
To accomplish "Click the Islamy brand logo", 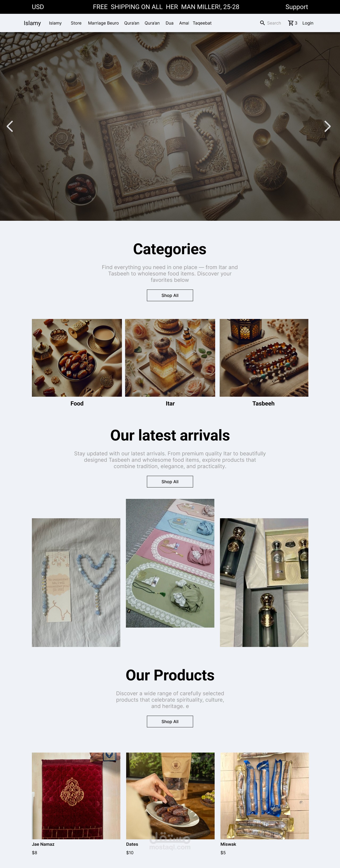I will tap(32, 23).
